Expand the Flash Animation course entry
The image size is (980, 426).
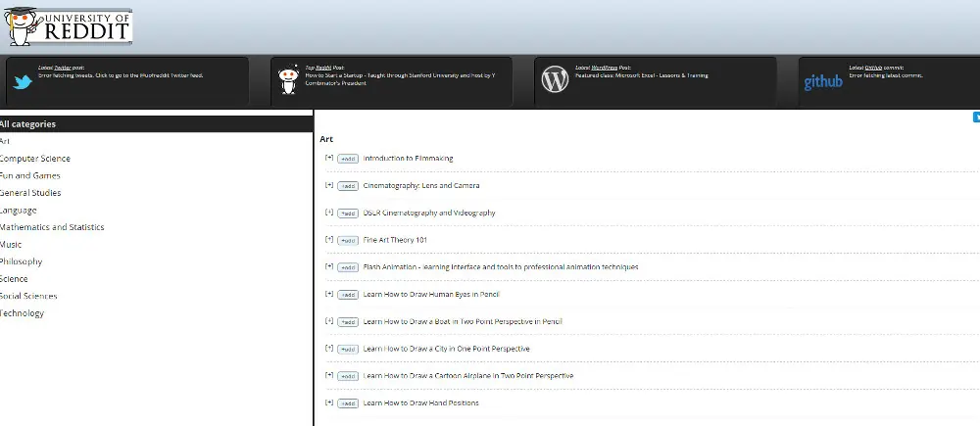[x=329, y=266]
